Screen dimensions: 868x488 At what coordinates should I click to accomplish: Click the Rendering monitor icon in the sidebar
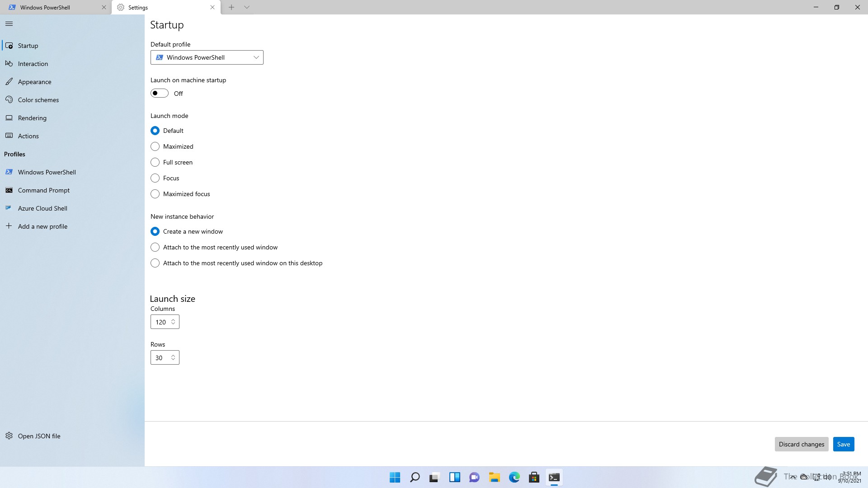[x=9, y=118]
